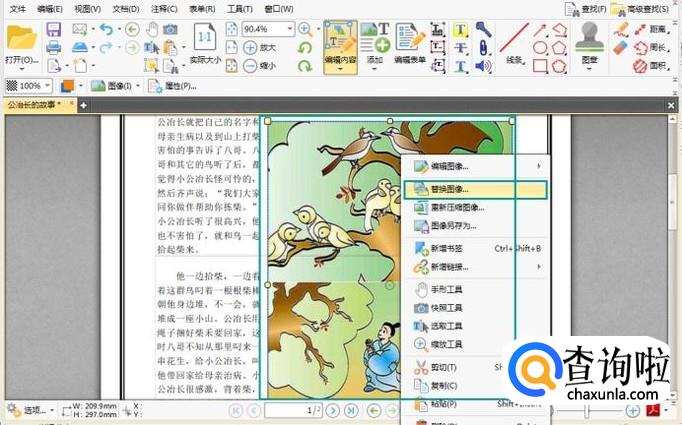Viewport: 682px width, 425px height.
Task: Open the Comments 注释(C) menu
Action: (x=164, y=9)
